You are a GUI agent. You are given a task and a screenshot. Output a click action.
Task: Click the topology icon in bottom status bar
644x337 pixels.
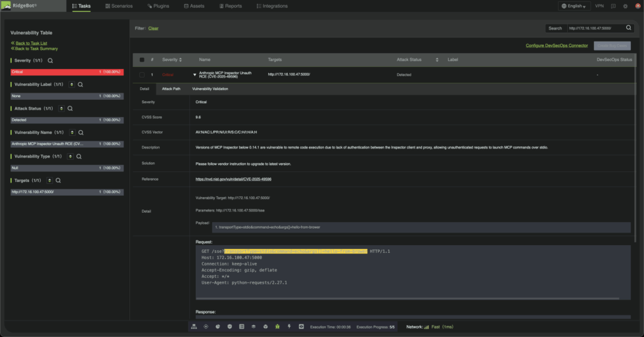(195, 326)
